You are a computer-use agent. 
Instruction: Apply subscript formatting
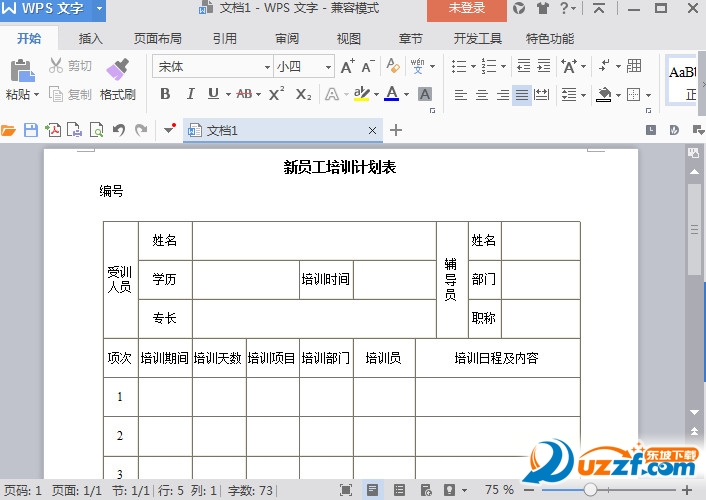tap(303, 94)
